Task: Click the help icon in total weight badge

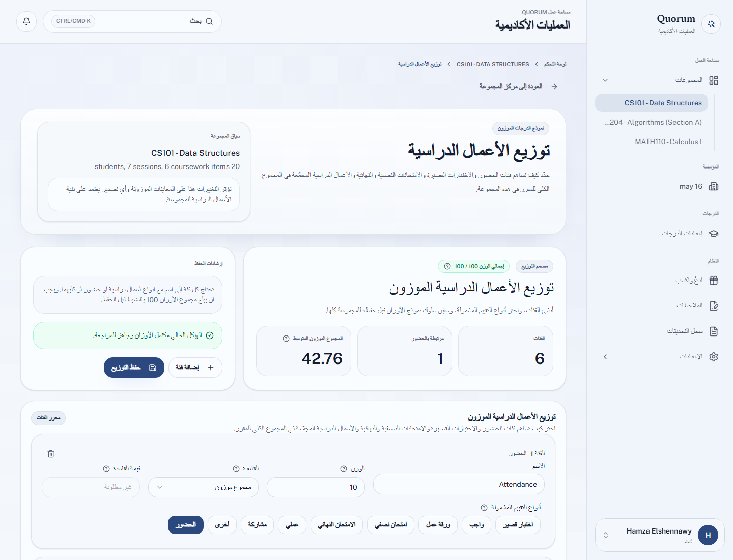Action: pos(447,266)
